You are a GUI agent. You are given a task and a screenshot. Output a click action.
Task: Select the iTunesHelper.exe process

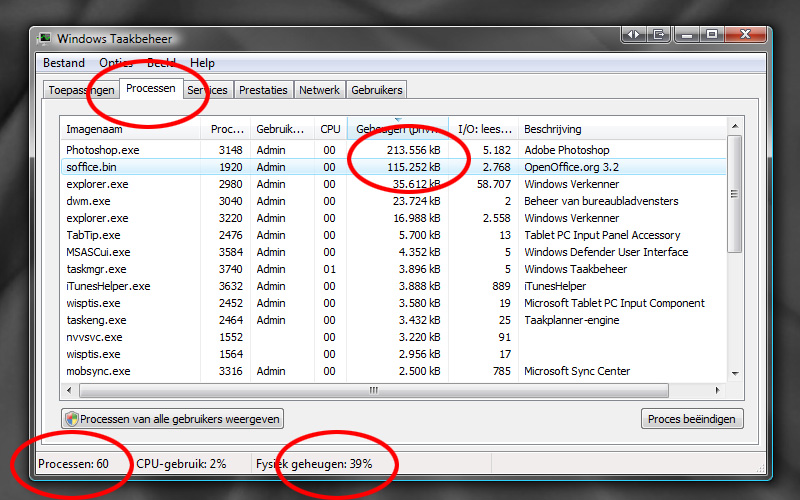pyautogui.click(x=393, y=286)
